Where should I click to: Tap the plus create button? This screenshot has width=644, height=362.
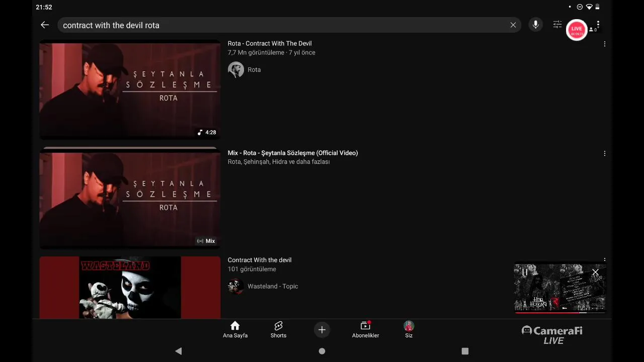[x=322, y=330]
